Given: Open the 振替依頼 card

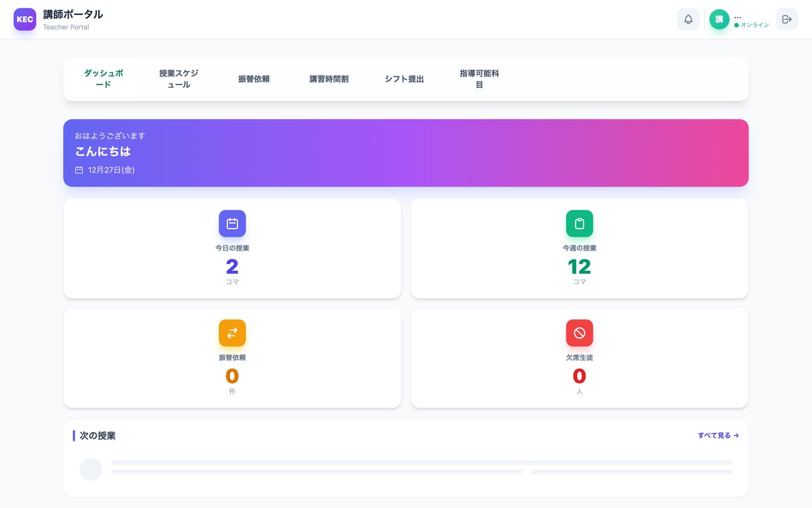Looking at the screenshot, I should pyautogui.click(x=232, y=358).
